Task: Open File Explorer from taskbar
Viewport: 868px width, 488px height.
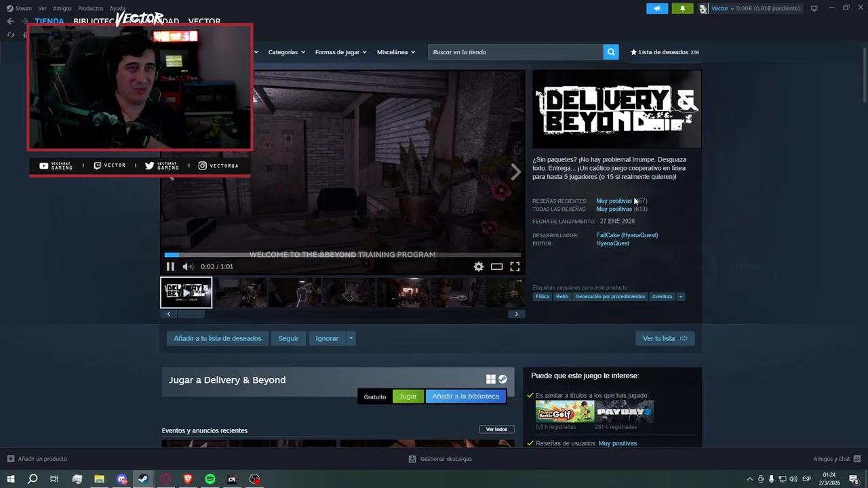Action: pos(99,479)
